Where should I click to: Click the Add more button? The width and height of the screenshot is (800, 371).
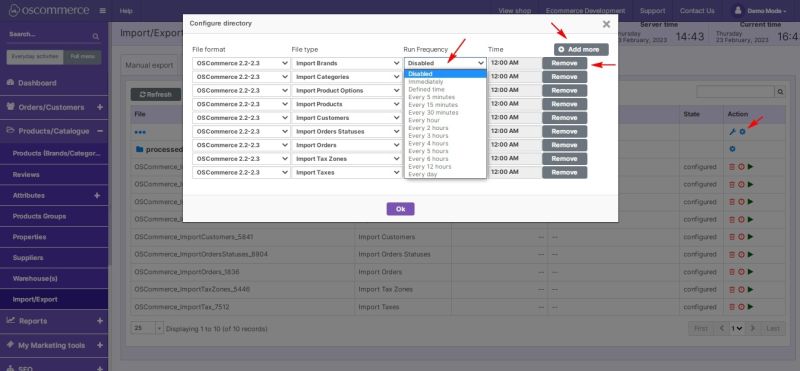click(581, 50)
